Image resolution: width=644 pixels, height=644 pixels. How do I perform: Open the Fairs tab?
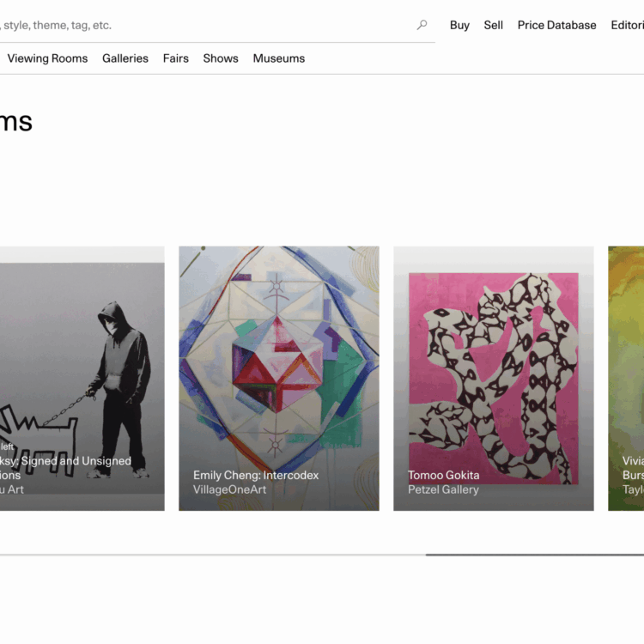point(176,58)
